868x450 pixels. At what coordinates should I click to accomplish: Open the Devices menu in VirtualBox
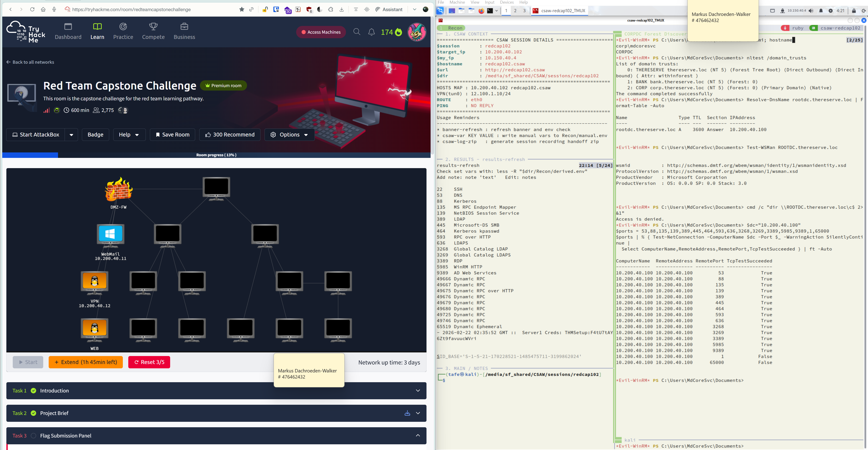[x=506, y=2]
